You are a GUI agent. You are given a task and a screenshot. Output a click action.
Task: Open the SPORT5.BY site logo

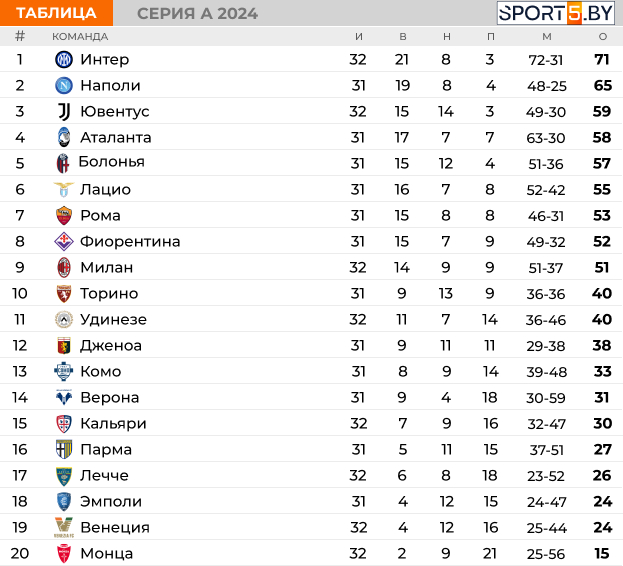tap(556, 13)
